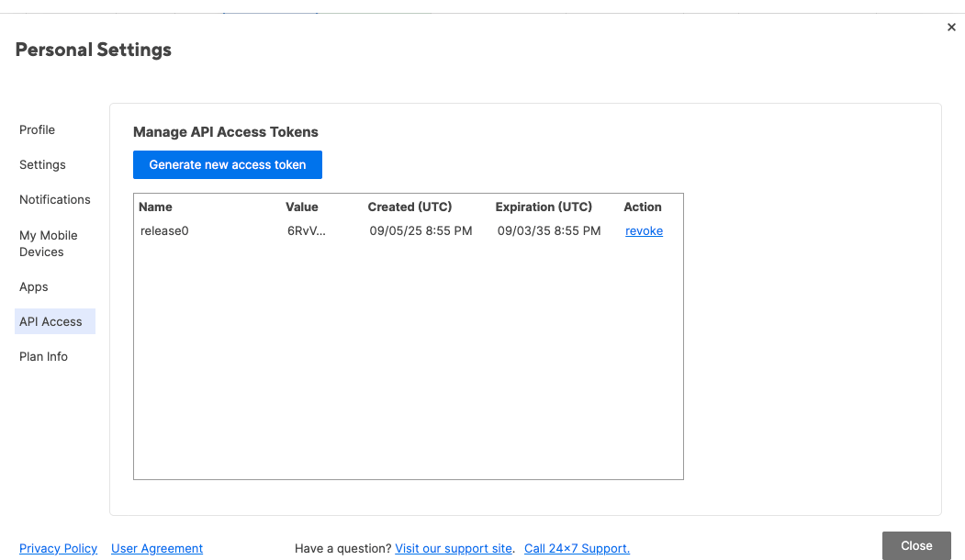Screen dimensions: 965x560
Task: Open the Apps settings section
Action: click(x=33, y=286)
